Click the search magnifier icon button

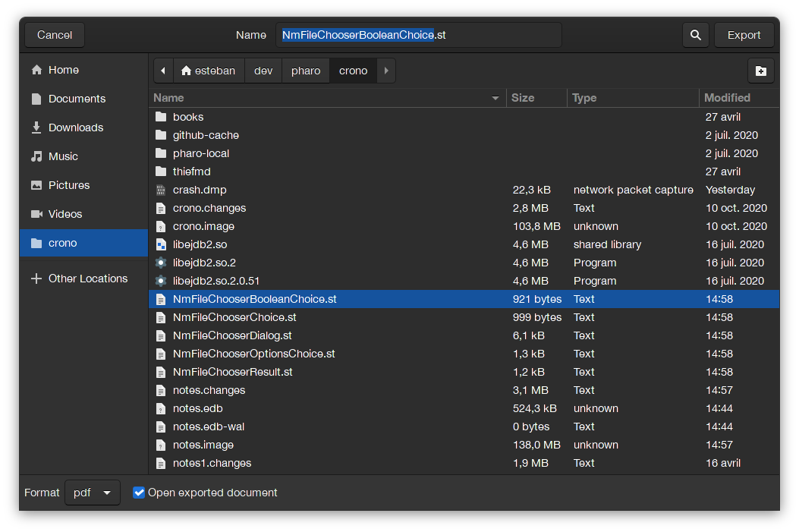click(x=695, y=35)
